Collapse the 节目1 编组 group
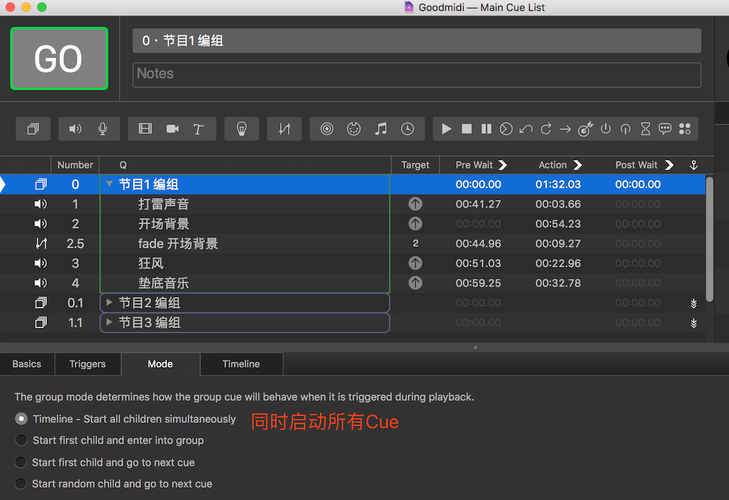 (109, 184)
